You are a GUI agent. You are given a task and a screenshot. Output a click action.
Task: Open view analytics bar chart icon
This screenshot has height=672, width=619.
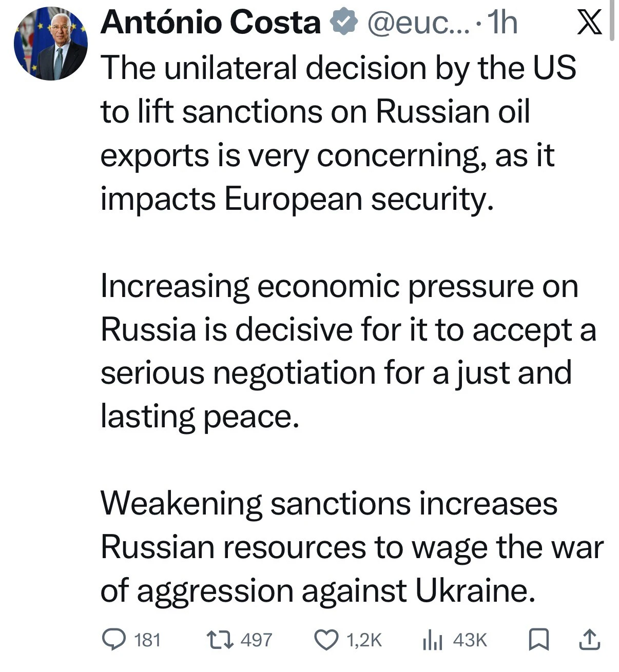[x=432, y=640]
